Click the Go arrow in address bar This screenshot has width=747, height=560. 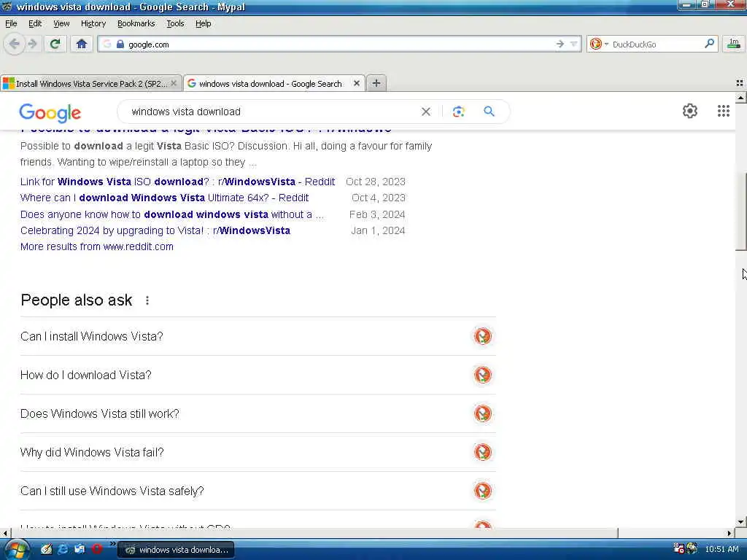[x=560, y=44]
